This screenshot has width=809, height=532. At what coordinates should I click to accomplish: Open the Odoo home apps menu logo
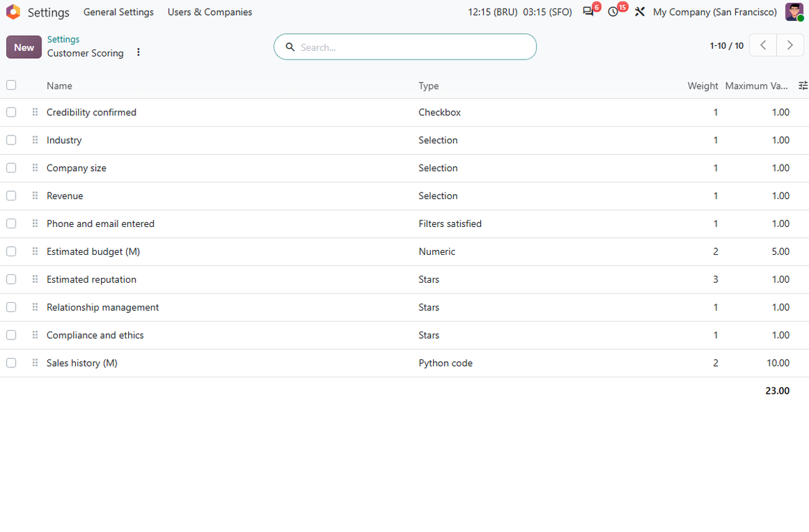[14, 12]
